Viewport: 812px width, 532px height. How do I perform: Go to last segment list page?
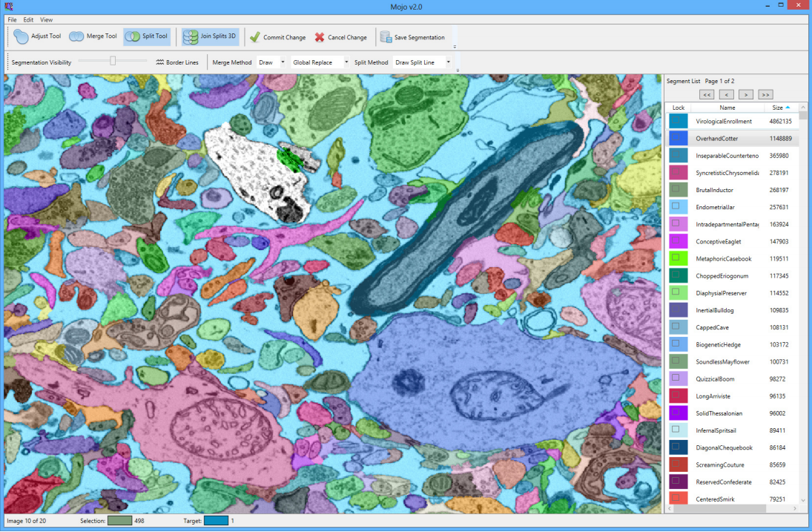point(765,94)
